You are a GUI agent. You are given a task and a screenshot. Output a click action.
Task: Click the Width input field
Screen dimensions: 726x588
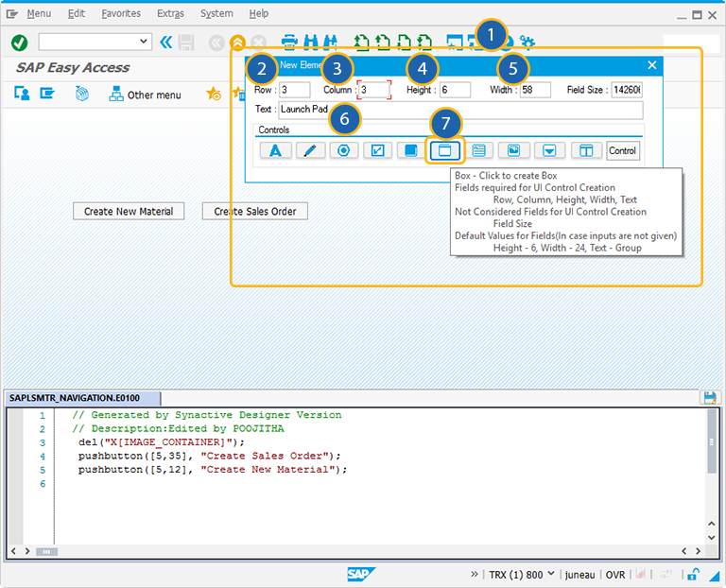coord(535,90)
